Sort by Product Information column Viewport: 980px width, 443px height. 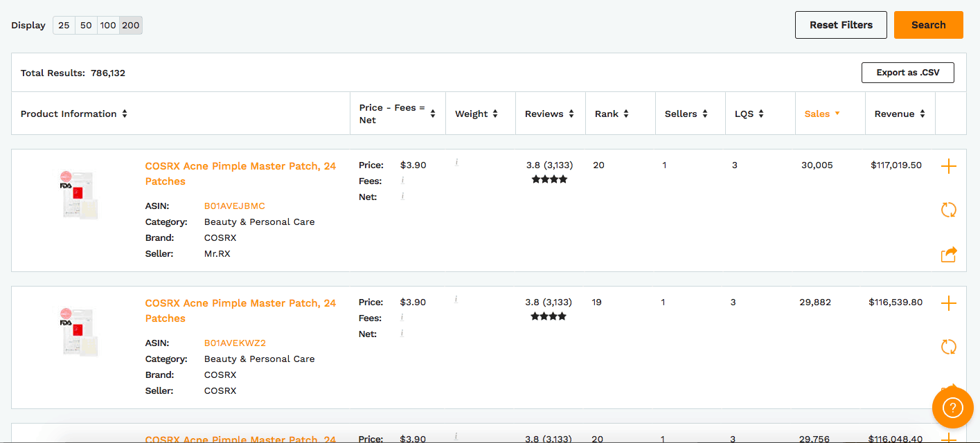[74, 114]
